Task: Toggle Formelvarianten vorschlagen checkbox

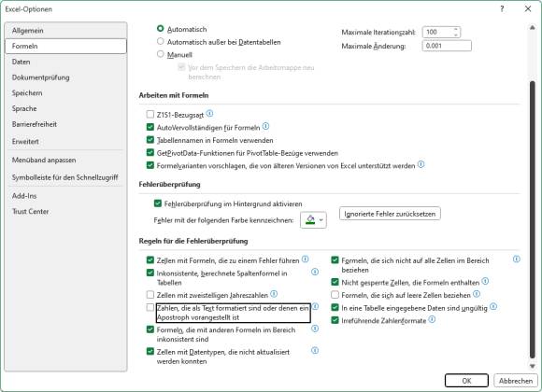Action: tap(150, 165)
